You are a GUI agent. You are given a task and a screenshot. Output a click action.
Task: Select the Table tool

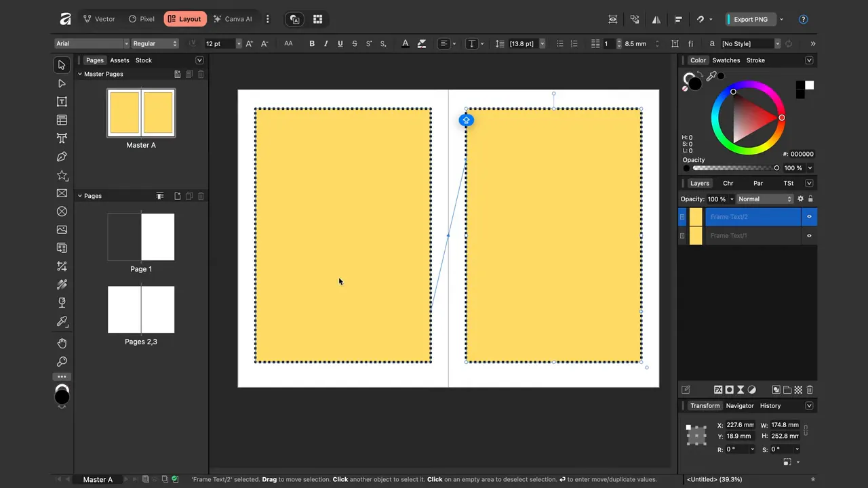62,120
